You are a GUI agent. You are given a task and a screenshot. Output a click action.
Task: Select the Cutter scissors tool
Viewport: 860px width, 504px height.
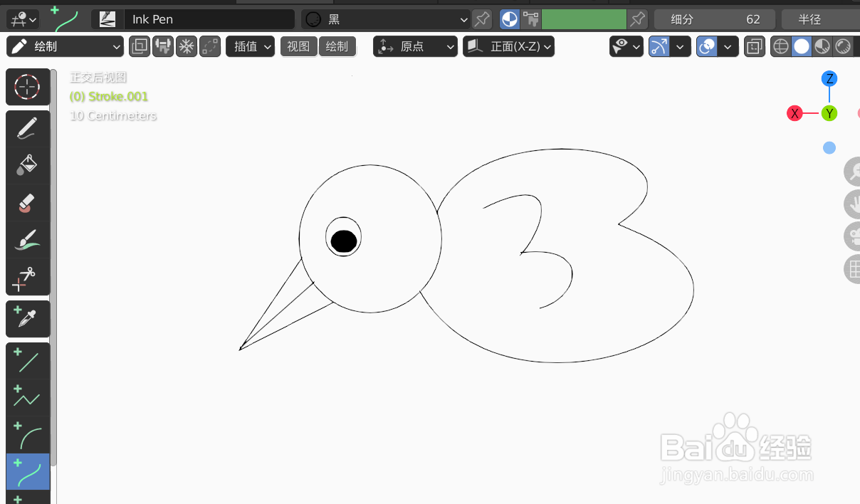pyautogui.click(x=28, y=277)
